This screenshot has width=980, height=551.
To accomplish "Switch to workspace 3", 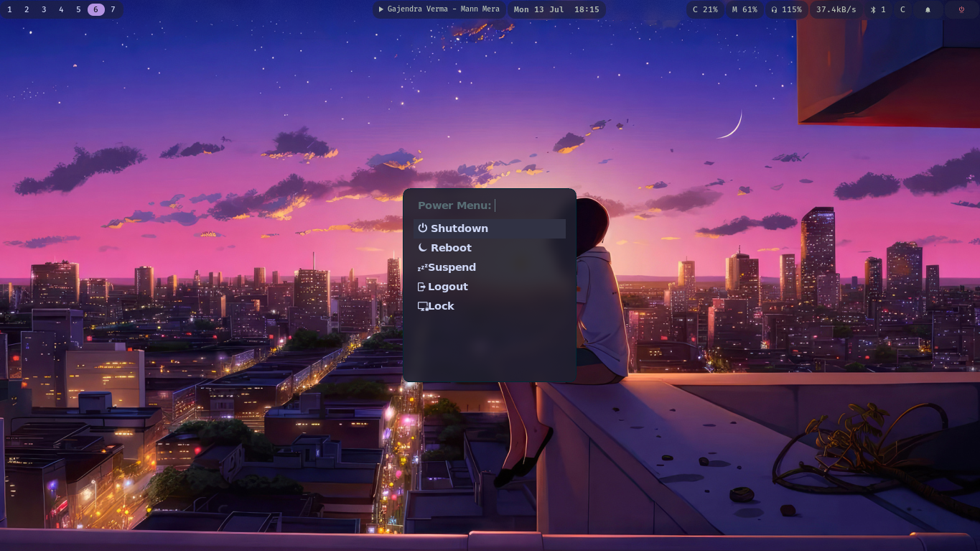I will pos(44,9).
